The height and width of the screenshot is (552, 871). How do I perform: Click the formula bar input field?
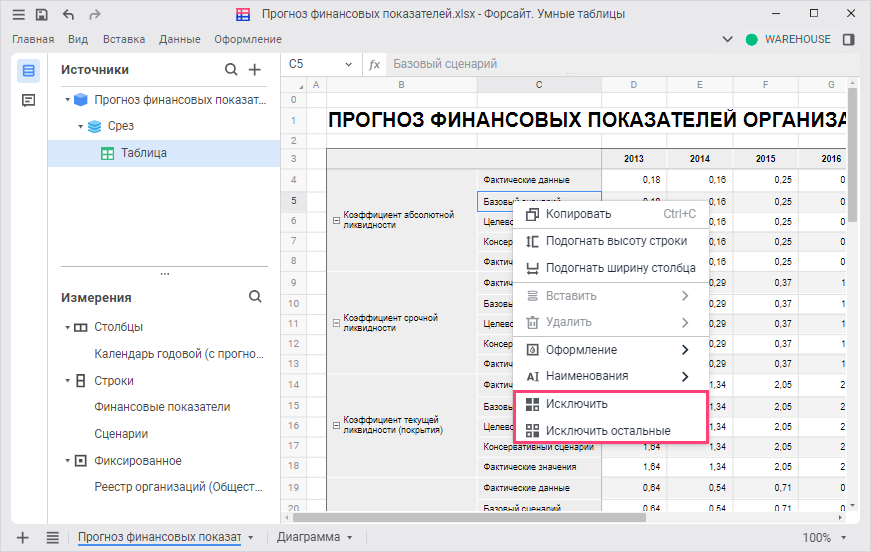622,64
